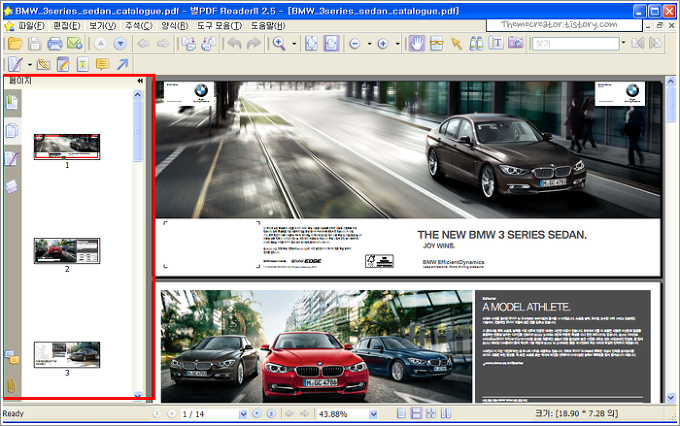Click the thumbnail panel scroll-up arrow
The width and height of the screenshot is (680, 426).
pos(137,95)
